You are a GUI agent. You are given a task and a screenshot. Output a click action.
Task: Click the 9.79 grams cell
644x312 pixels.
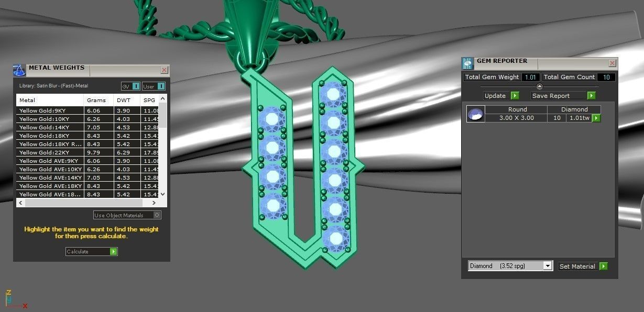(x=99, y=152)
